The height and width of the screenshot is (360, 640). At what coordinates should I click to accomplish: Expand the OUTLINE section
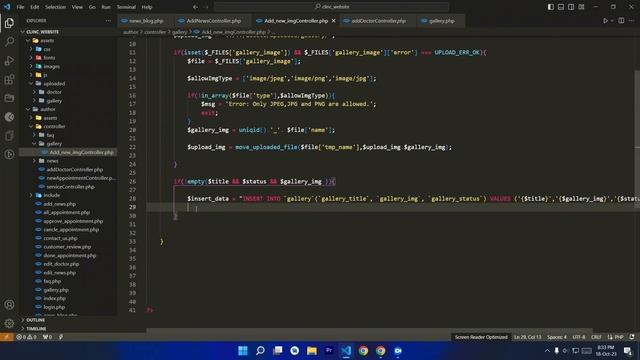point(36,320)
